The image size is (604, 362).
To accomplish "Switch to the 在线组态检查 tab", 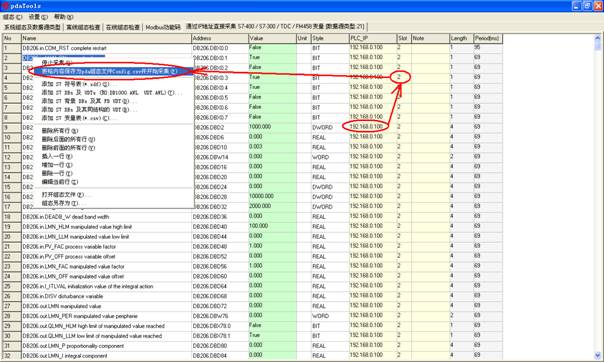I will coord(122,27).
